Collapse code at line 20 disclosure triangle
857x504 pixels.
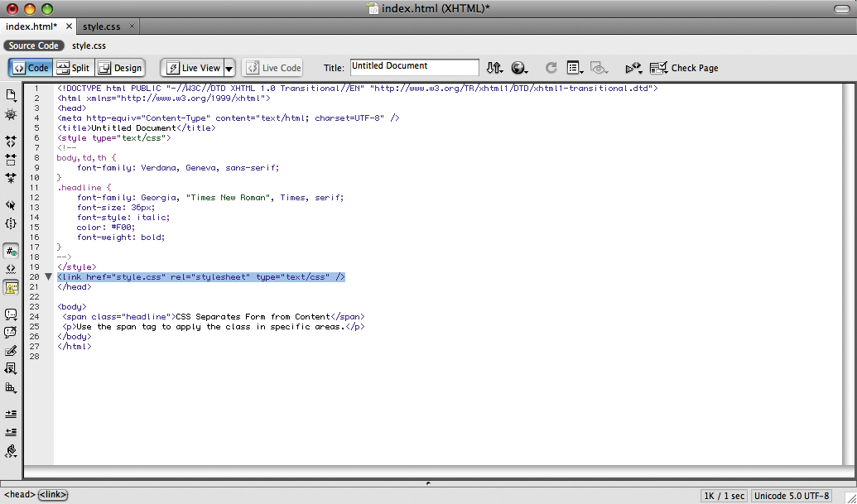tap(48, 276)
